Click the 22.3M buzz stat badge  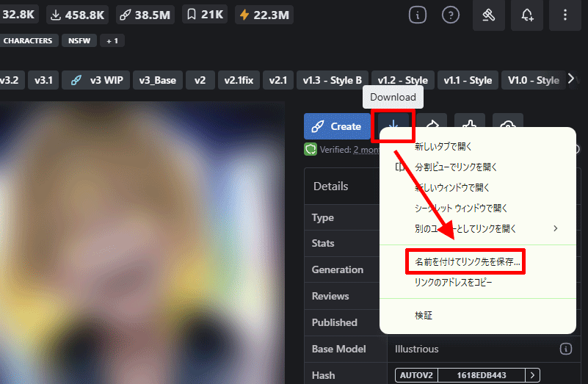264,15
